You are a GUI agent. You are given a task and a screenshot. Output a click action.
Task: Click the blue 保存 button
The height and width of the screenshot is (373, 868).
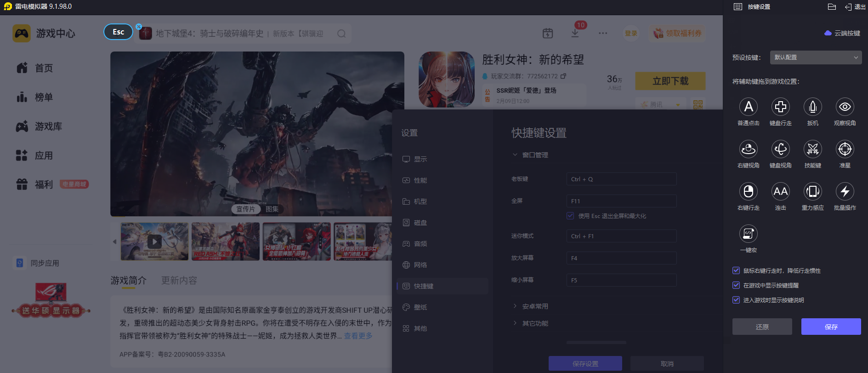point(831,327)
